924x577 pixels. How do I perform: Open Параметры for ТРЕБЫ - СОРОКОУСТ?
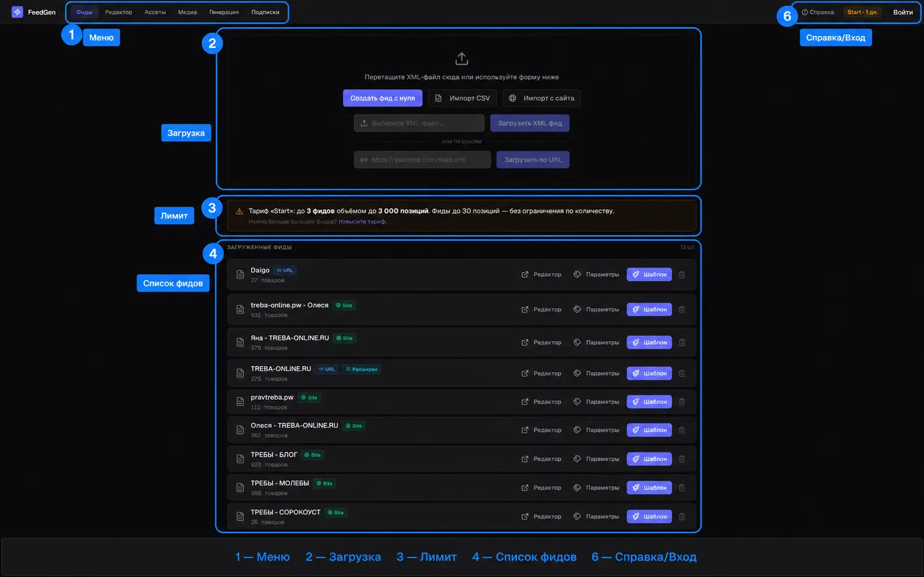point(596,516)
